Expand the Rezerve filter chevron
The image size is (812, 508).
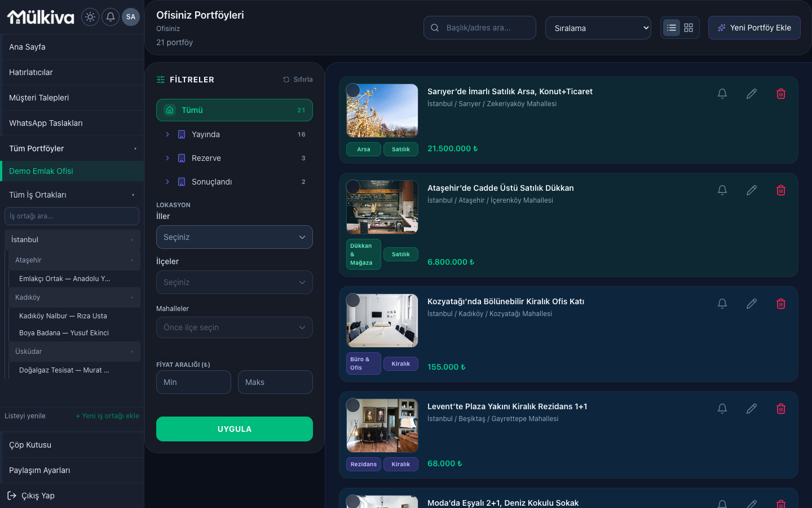[167, 158]
